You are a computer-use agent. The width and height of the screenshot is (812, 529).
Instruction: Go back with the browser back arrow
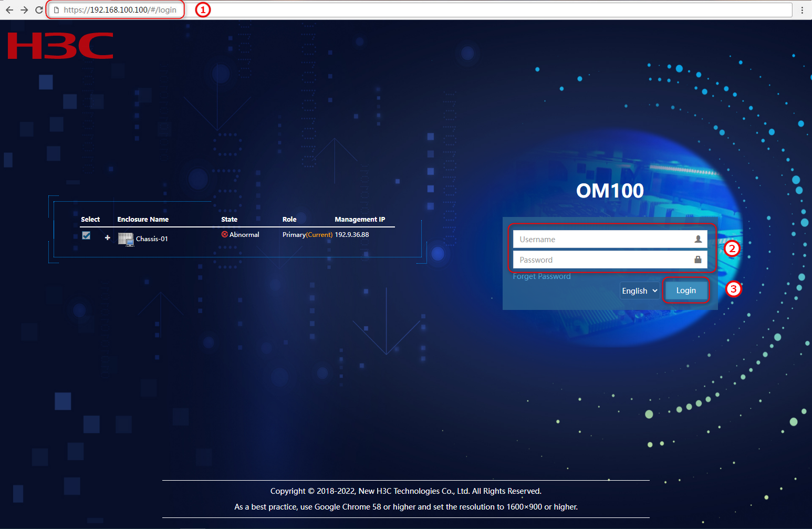[9, 10]
